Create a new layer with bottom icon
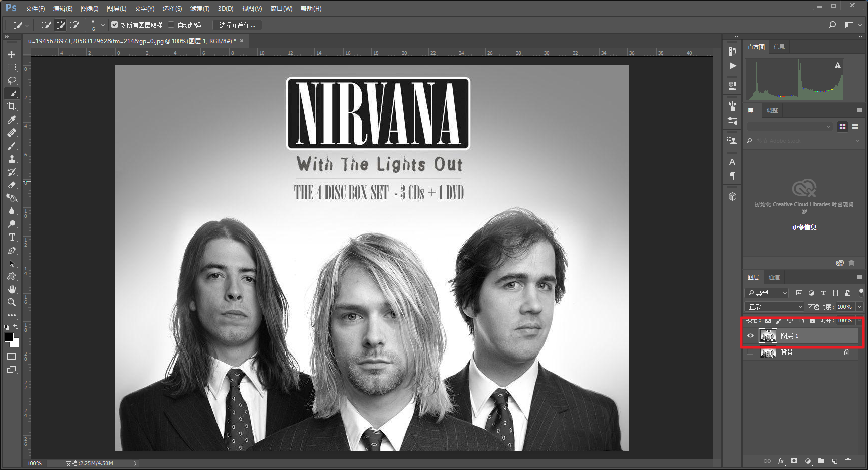Screen dimensions: 868x470 click(834, 461)
